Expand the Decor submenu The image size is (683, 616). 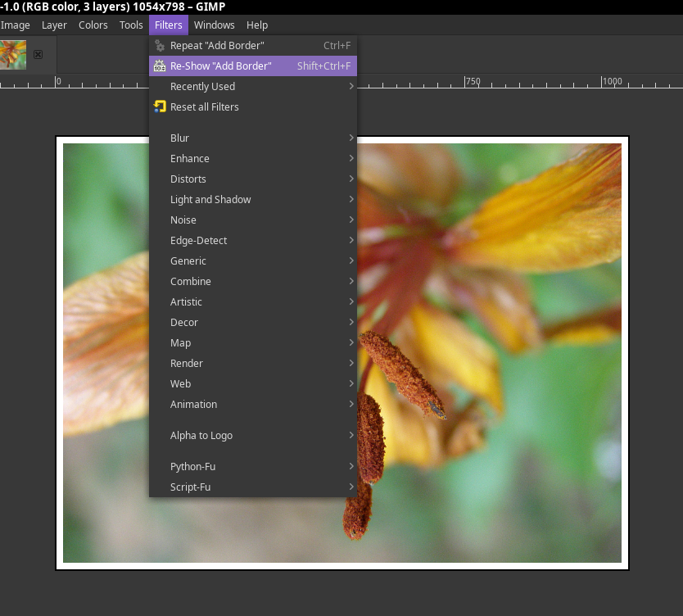pyautogui.click(x=253, y=322)
